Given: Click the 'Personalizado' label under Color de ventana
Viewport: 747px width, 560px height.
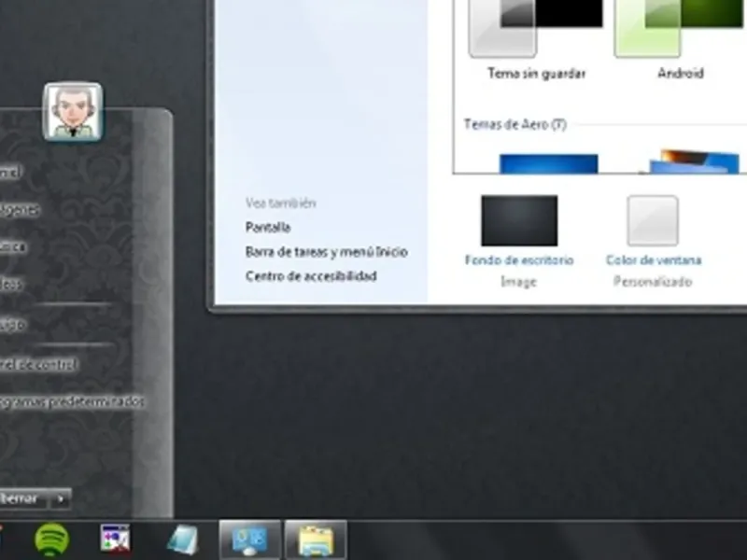Looking at the screenshot, I should (653, 282).
